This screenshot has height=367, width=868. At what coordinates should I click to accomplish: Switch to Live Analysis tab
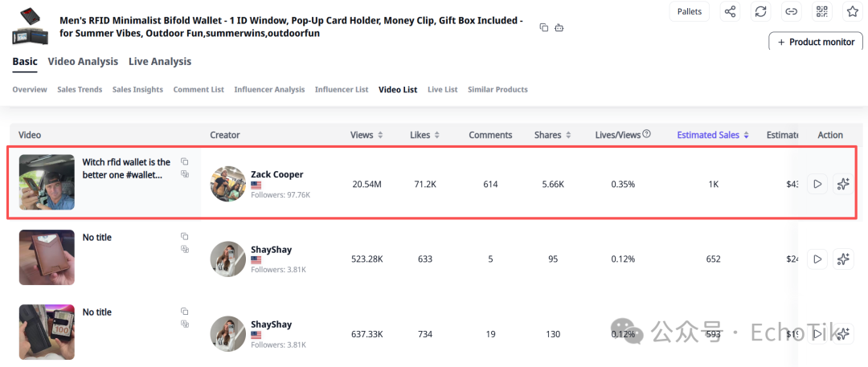coord(160,62)
